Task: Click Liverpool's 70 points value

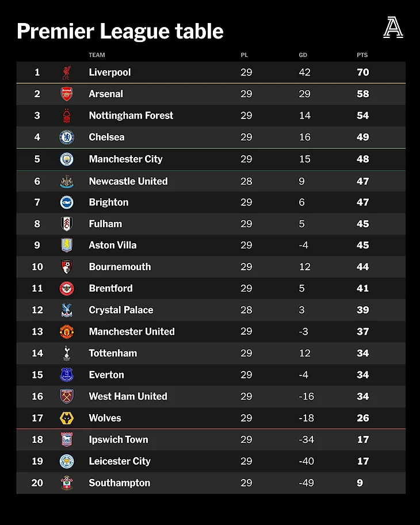Action: tap(362, 72)
